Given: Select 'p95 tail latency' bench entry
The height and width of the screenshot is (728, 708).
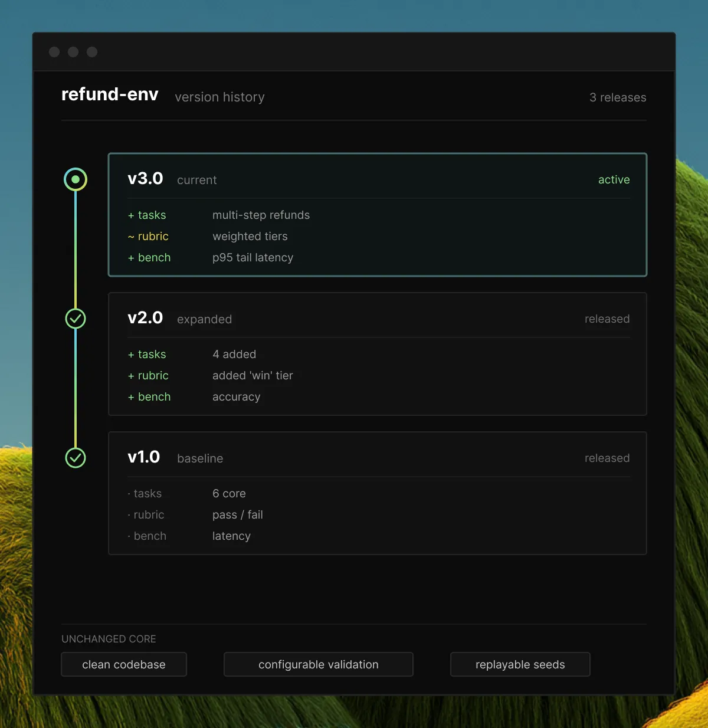Looking at the screenshot, I should [253, 258].
